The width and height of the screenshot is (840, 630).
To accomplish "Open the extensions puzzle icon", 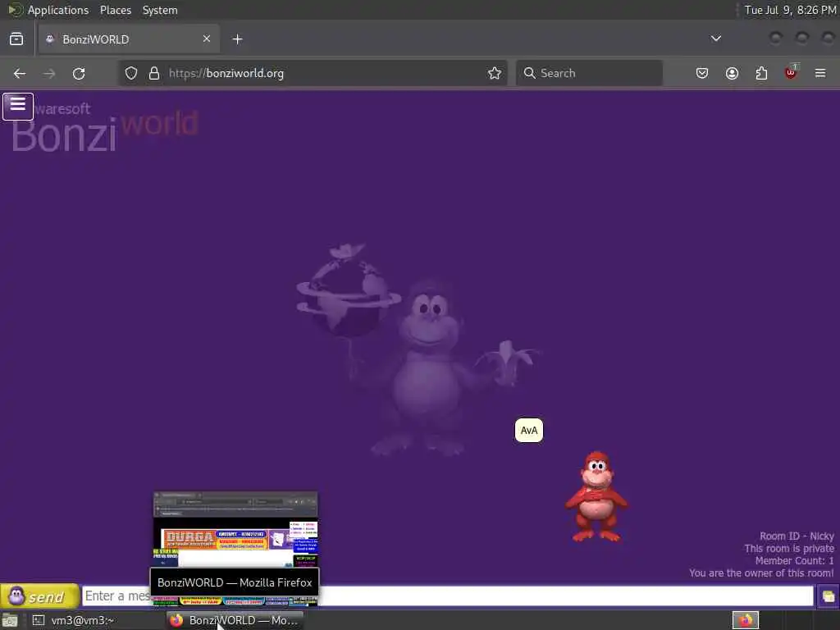I will pos(761,73).
